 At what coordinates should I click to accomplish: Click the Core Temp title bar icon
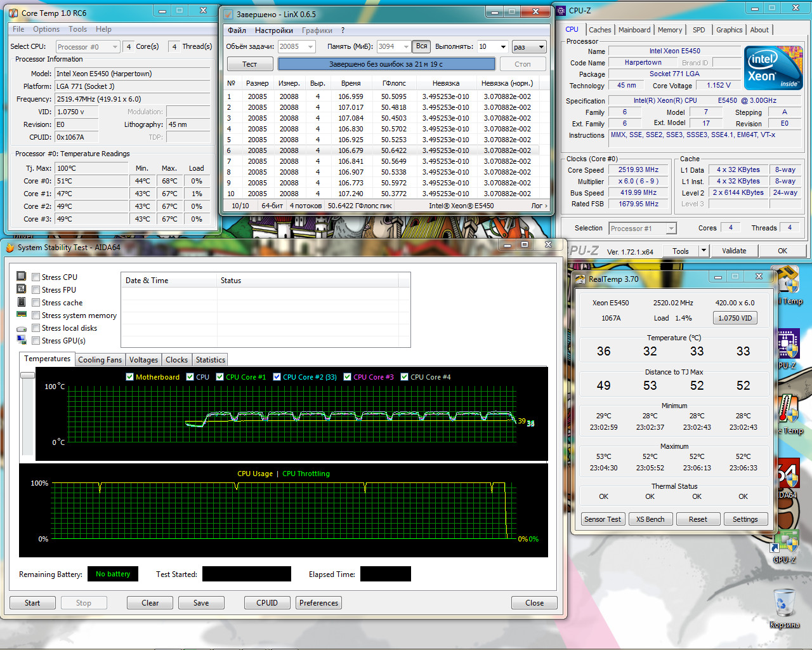[13, 13]
